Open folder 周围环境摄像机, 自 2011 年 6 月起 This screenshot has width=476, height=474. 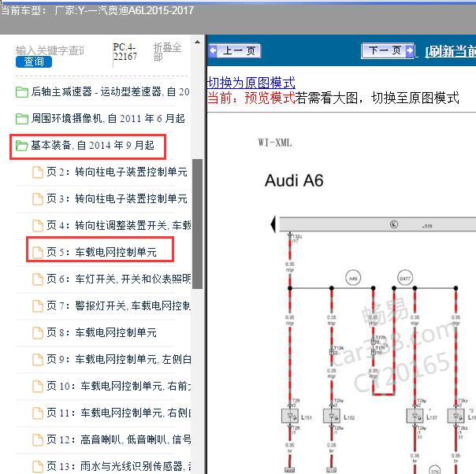coord(108,118)
